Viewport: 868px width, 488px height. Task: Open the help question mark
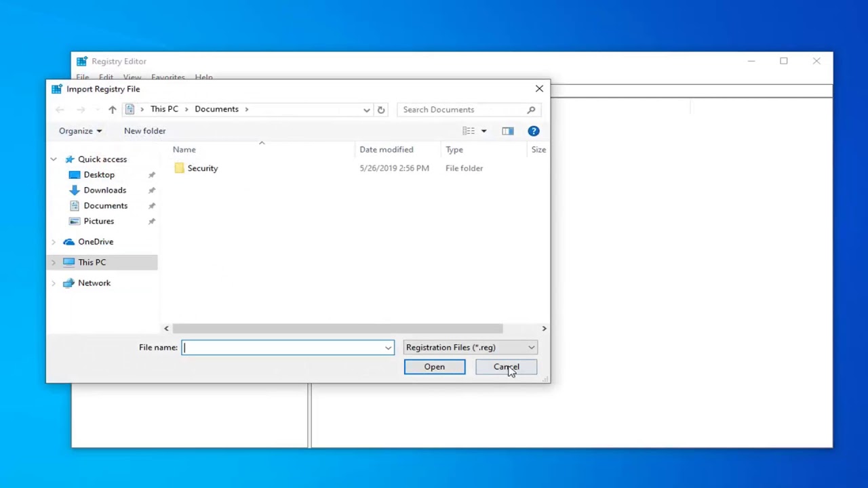pyautogui.click(x=534, y=131)
